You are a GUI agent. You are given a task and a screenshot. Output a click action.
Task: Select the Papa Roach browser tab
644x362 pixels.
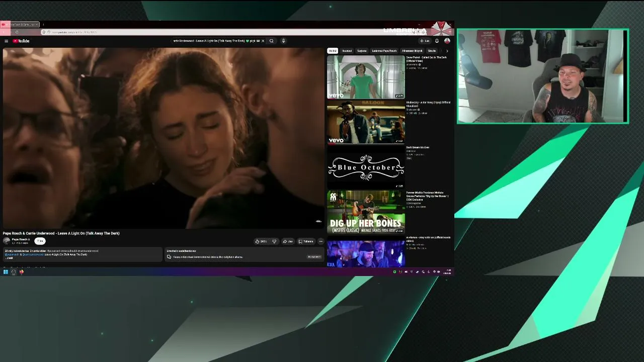click(x=20, y=24)
